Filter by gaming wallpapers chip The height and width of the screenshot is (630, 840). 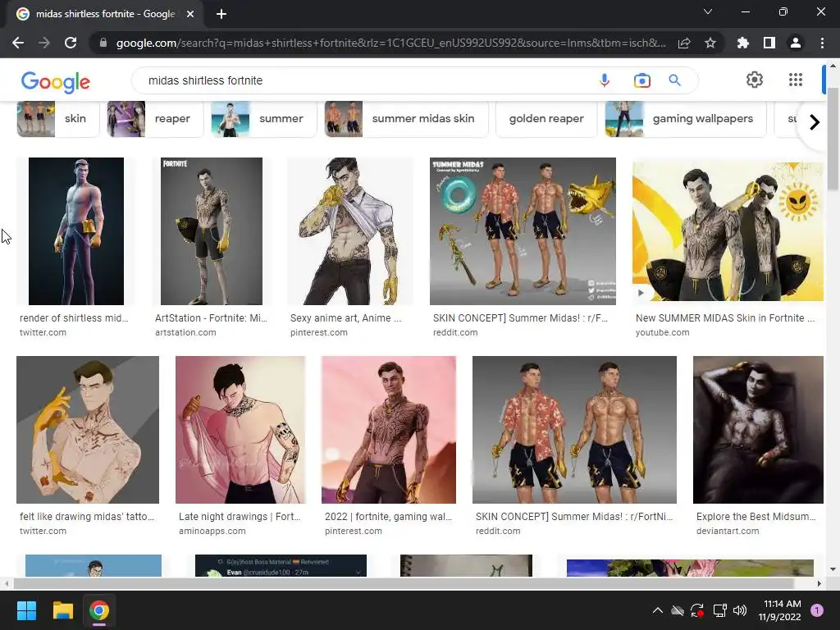tap(686, 119)
